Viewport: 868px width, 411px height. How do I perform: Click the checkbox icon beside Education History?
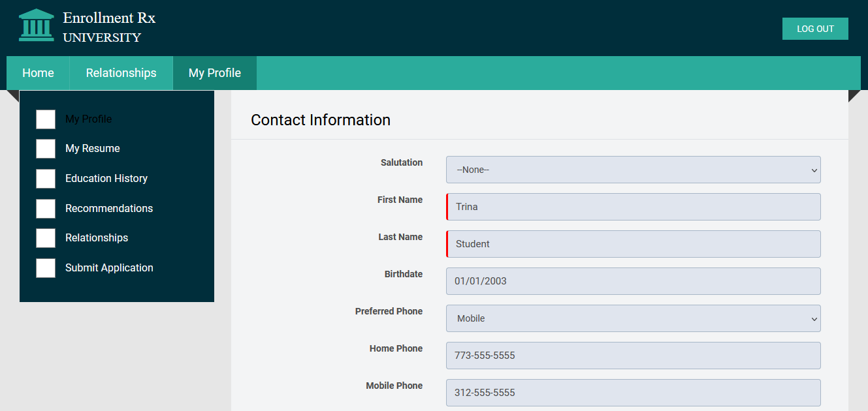[x=46, y=179]
